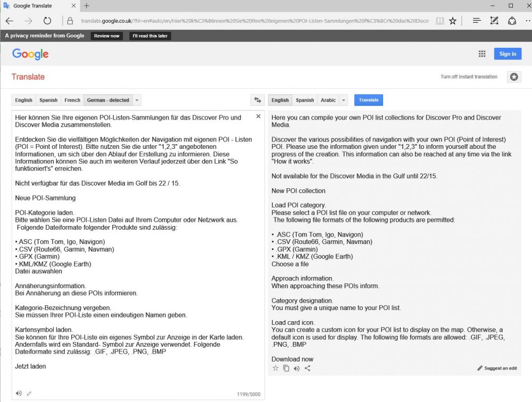Clear the source text box

pyautogui.click(x=259, y=116)
